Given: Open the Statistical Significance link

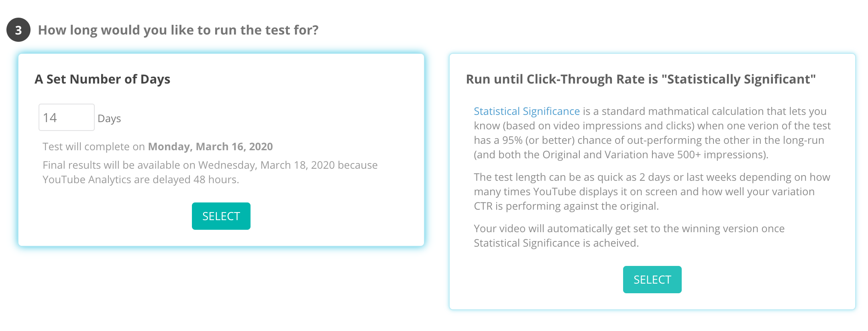Looking at the screenshot, I should 526,111.
